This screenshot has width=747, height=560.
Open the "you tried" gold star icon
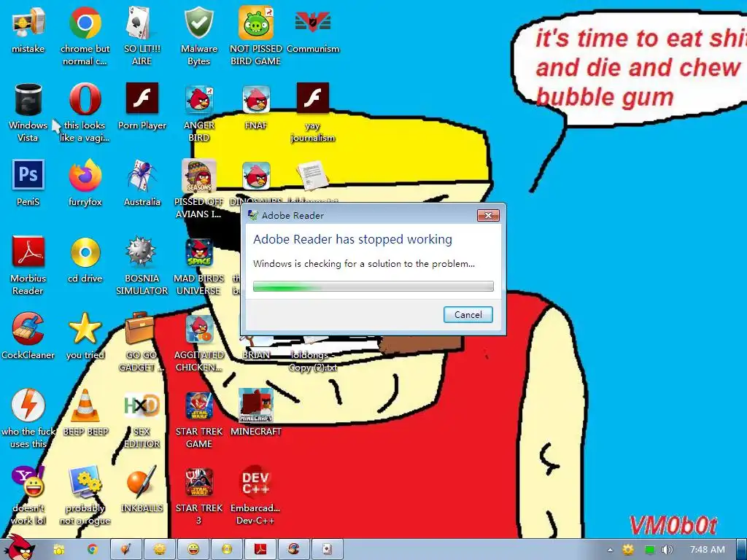pyautogui.click(x=85, y=336)
